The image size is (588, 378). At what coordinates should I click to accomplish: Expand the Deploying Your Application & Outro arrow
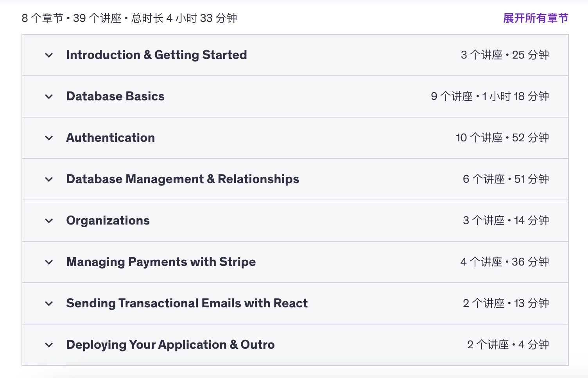point(49,345)
